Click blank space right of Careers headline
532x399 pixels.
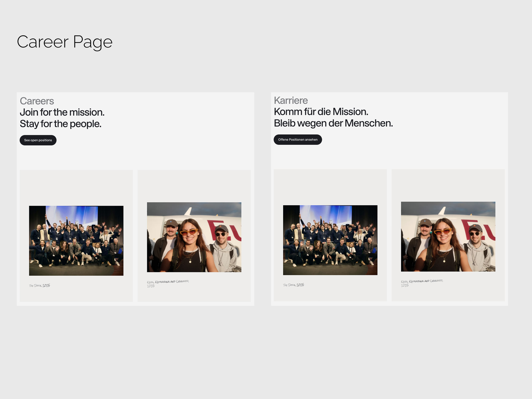(180, 118)
